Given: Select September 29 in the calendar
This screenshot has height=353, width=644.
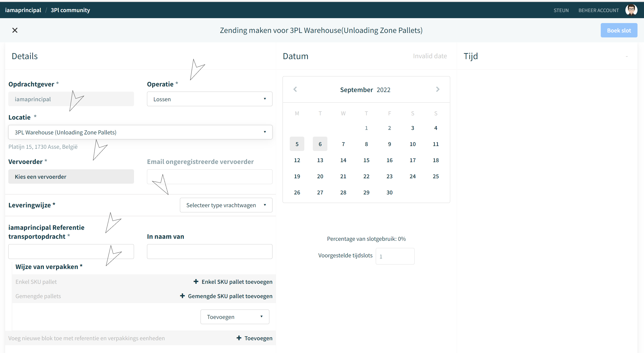Looking at the screenshot, I should pyautogui.click(x=366, y=192).
